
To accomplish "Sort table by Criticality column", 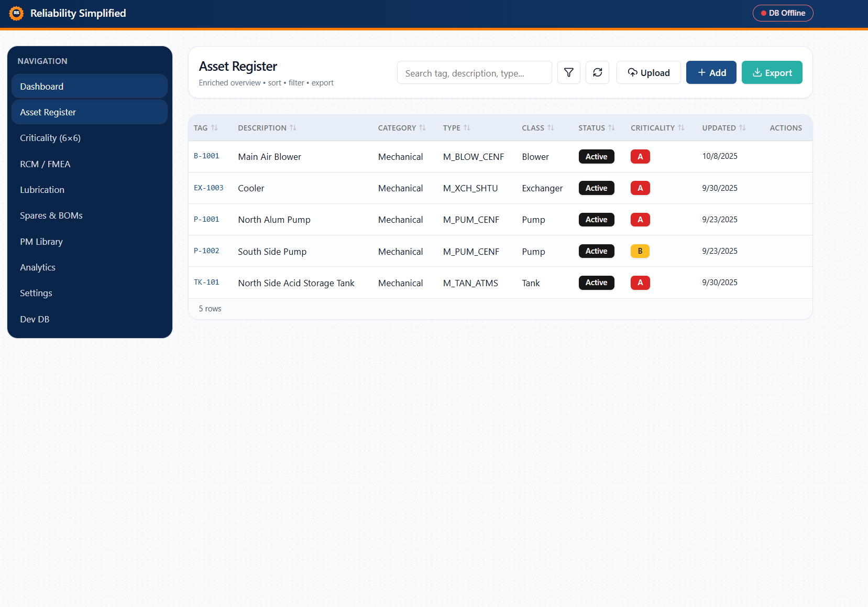I will tap(657, 128).
